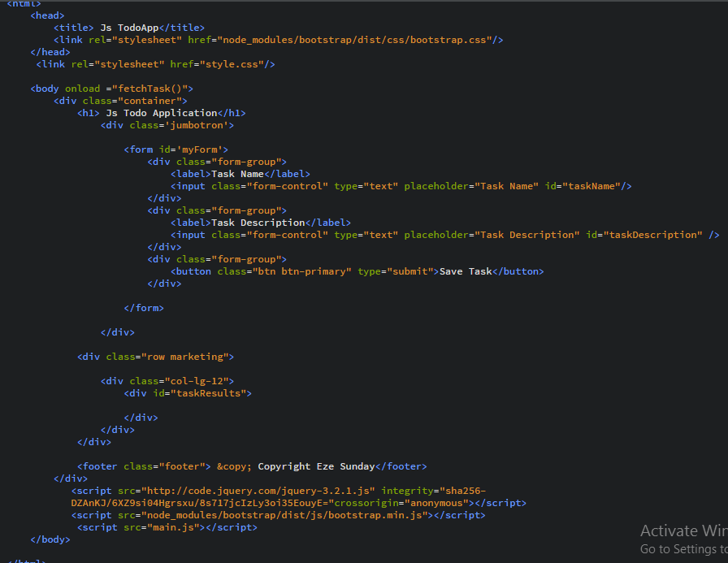Viewport: 728px width, 563px height.
Task: Click the "fetchTask()" onload value
Action: pyautogui.click(x=149, y=89)
